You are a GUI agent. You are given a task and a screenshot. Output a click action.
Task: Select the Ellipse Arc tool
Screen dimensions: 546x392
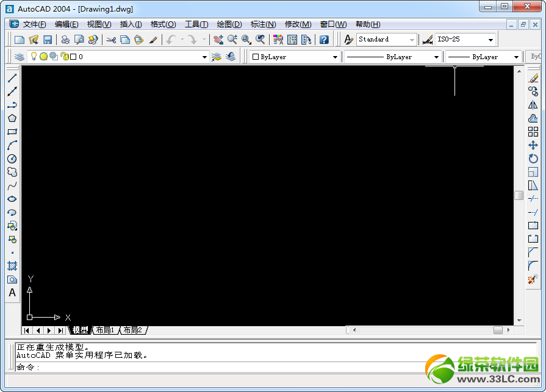point(12,212)
